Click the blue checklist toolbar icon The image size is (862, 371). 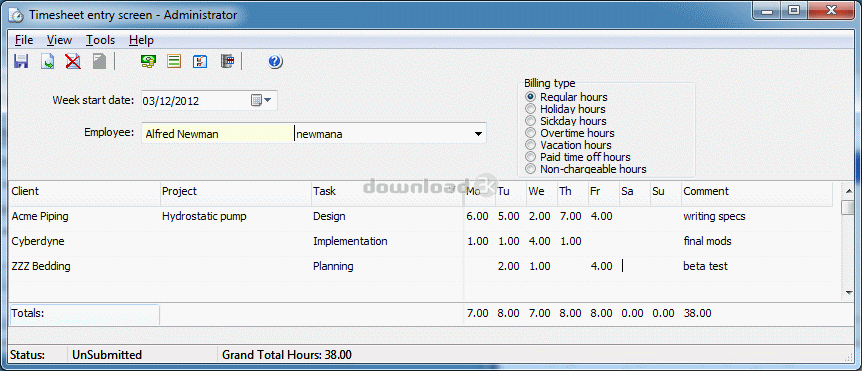pyautogui.click(x=200, y=61)
